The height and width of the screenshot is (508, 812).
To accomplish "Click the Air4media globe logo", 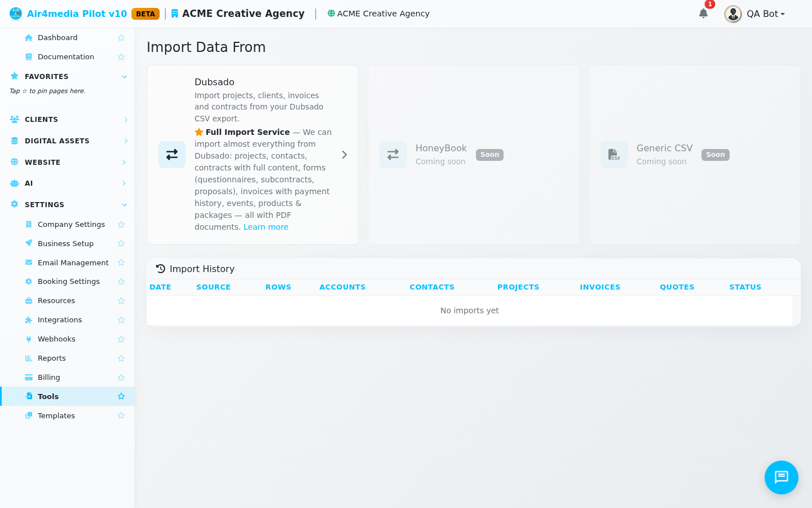I will click(x=16, y=14).
